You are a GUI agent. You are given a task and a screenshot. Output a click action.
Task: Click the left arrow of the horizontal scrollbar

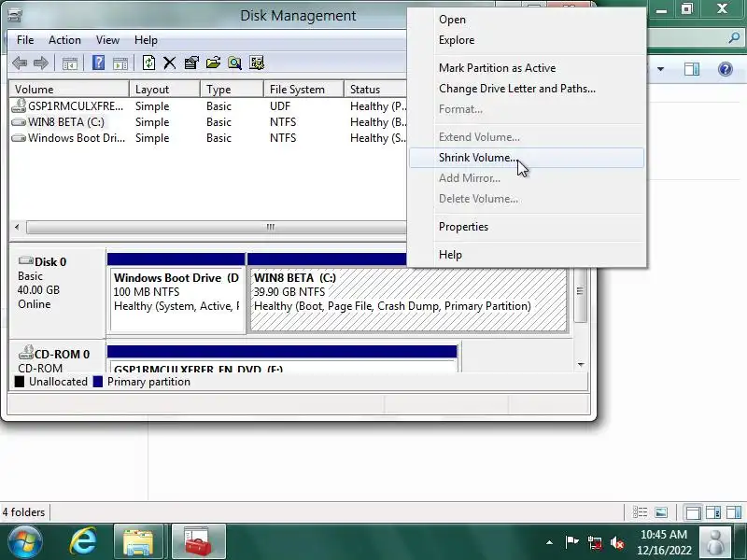point(17,227)
